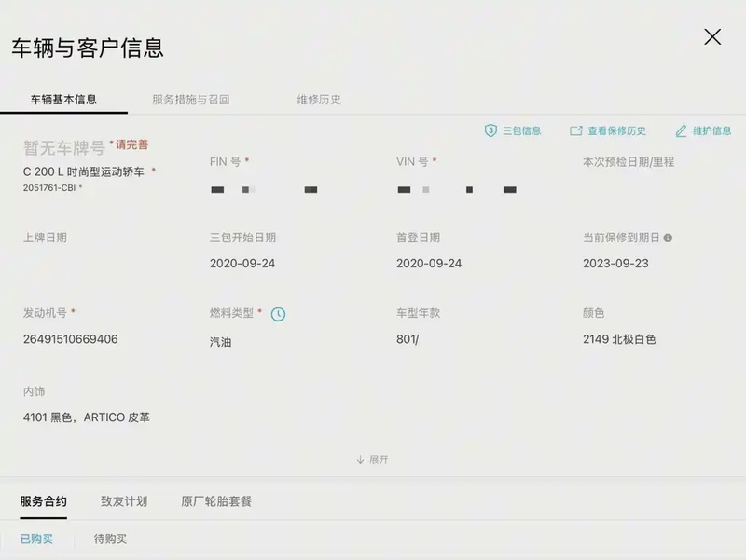Show the 已购买 contracts list

[x=36, y=539]
